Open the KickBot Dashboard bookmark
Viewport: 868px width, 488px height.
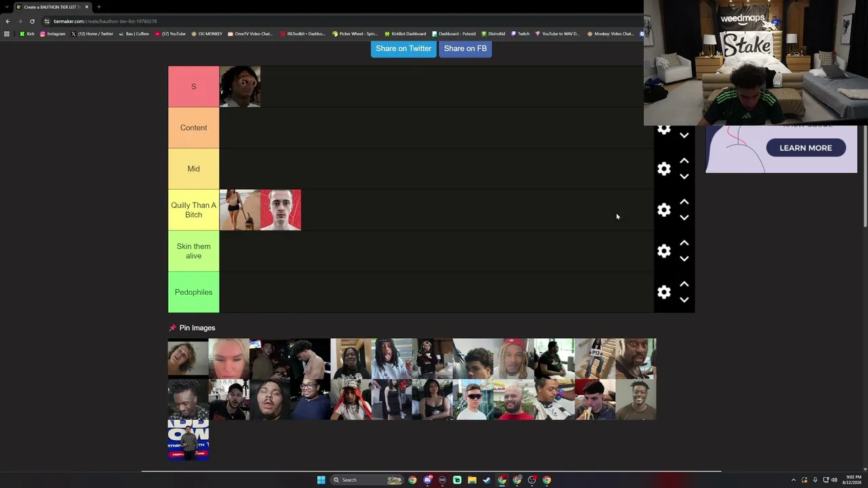[406, 34]
